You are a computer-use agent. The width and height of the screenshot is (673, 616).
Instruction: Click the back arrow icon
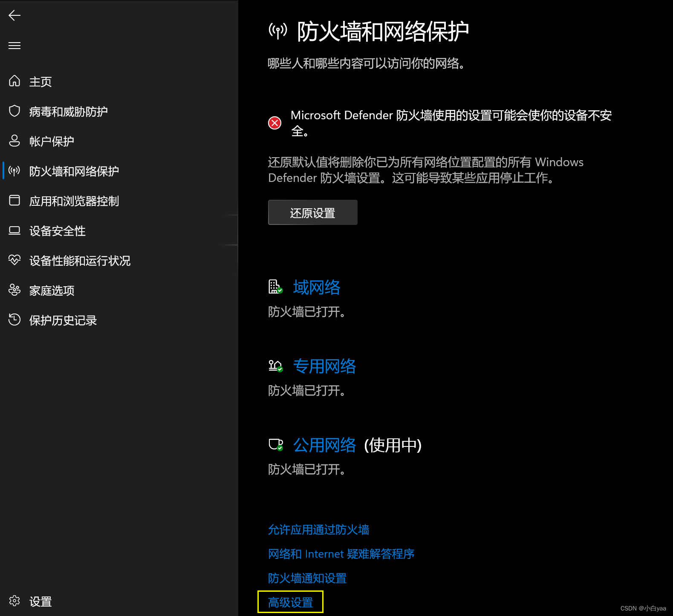[14, 16]
